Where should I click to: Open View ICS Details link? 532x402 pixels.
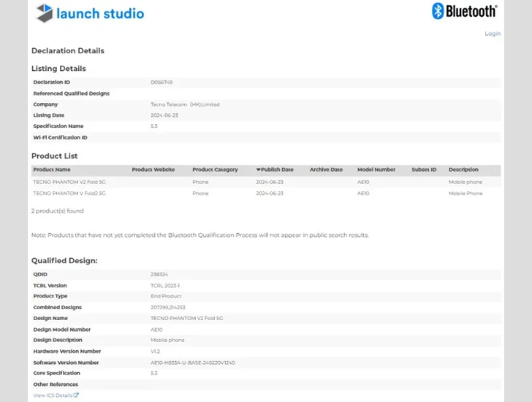coord(56,395)
